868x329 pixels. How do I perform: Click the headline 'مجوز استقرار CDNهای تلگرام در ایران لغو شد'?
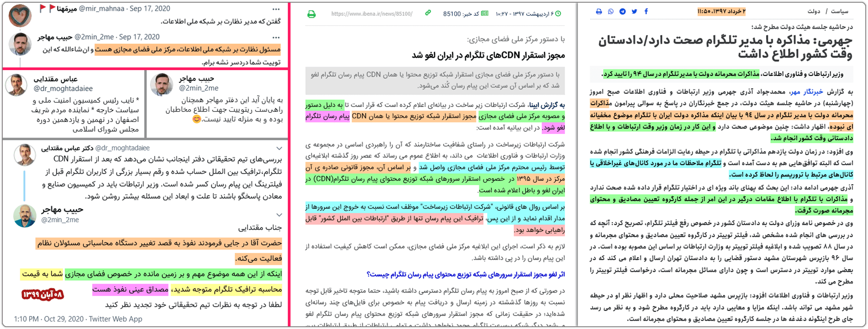488,55
